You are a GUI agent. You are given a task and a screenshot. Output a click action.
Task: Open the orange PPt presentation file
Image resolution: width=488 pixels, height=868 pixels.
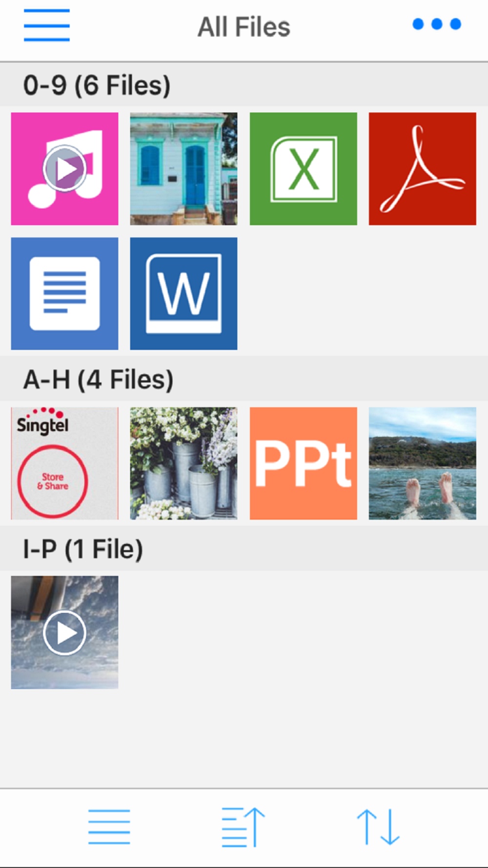[x=303, y=463]
